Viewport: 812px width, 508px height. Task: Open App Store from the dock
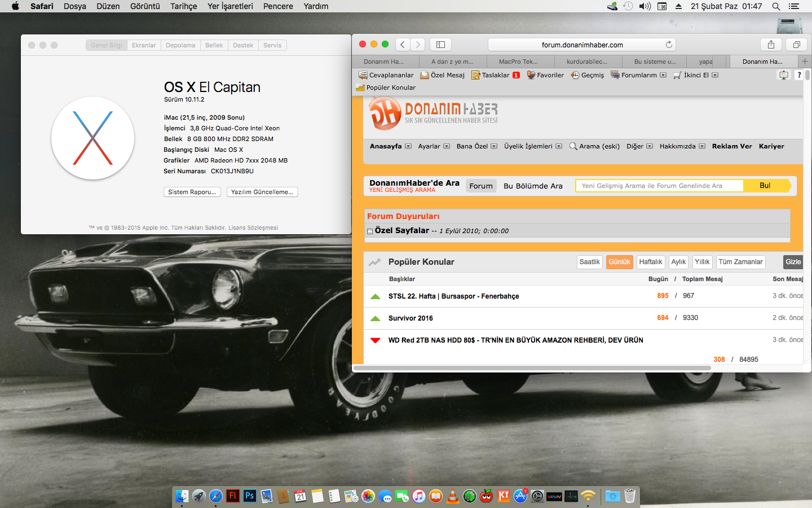point(520,496)
